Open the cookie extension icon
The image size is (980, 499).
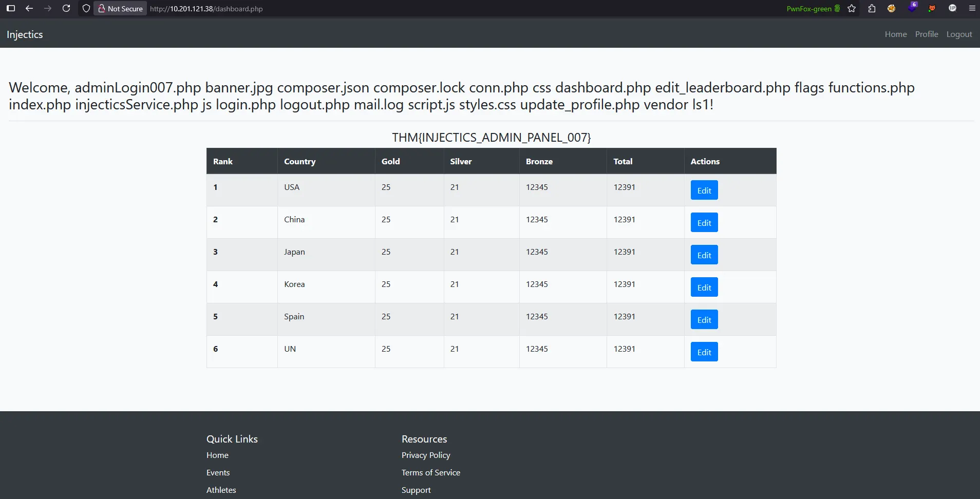click(891, 8)
